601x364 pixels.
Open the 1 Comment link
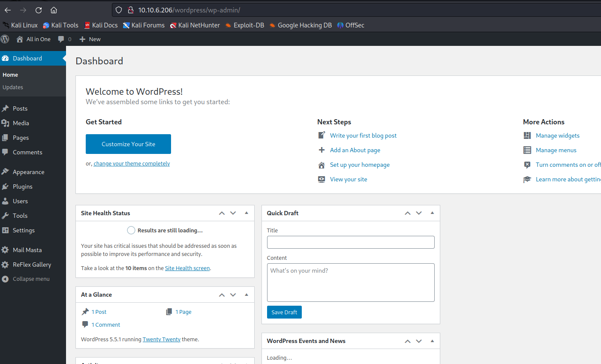[x=105, y=325]
